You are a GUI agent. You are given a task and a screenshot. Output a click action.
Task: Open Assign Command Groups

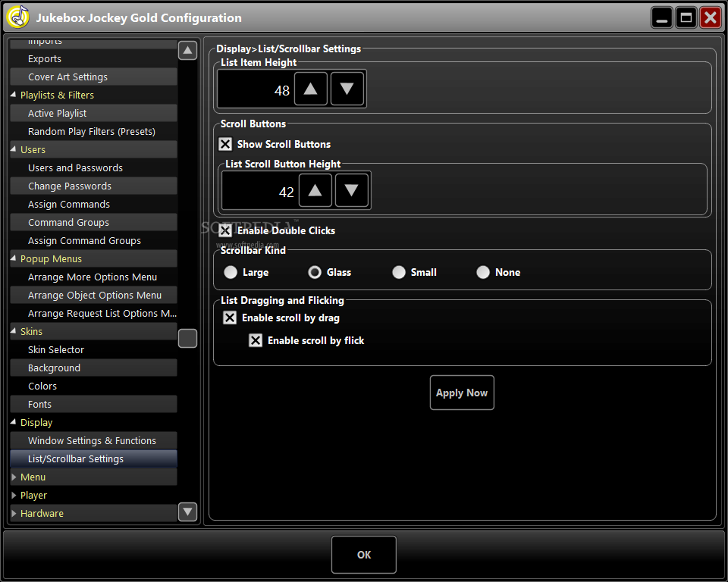click(93, 240)
